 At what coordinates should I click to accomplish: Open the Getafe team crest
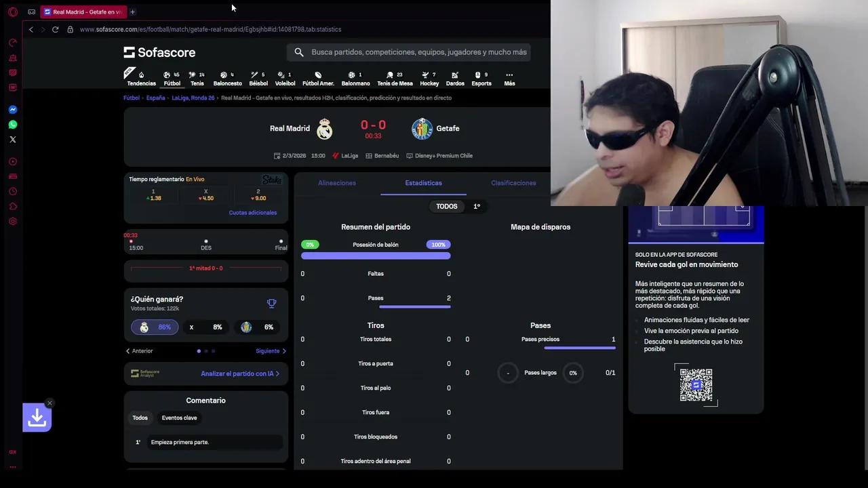click(x=422, y=129)
